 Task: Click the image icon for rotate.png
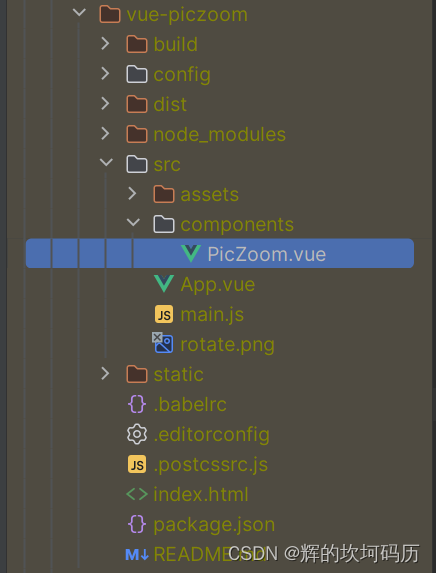[x=163, y=343]
